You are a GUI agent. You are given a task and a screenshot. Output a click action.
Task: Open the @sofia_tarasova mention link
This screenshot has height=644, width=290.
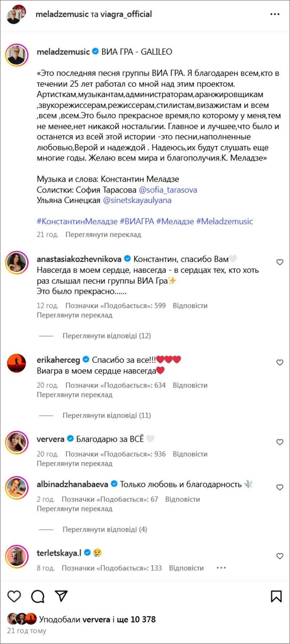pyautogui.click(x=168, y=190)
